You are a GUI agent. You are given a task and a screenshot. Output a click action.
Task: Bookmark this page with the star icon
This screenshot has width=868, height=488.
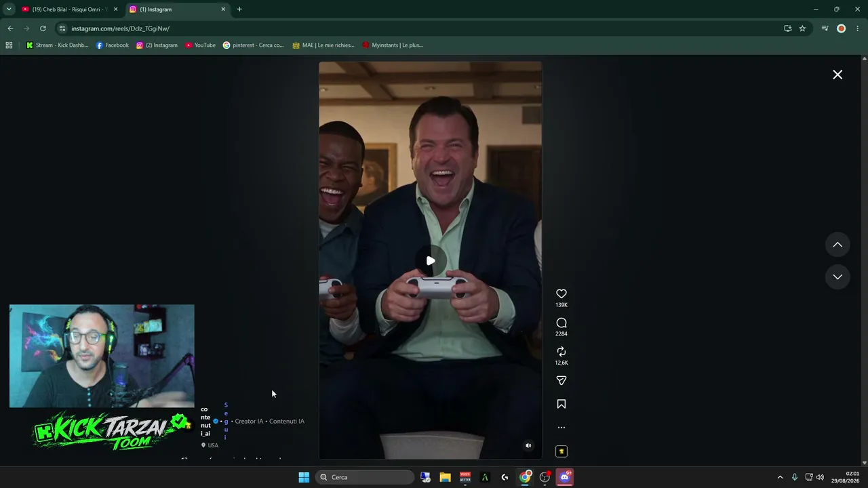(802, 28)
